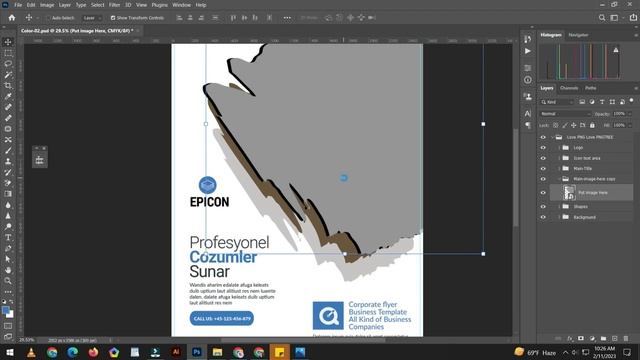Open the Filter menu
The height and width of the screenshot is (360, 640).
tap(114, 5)
